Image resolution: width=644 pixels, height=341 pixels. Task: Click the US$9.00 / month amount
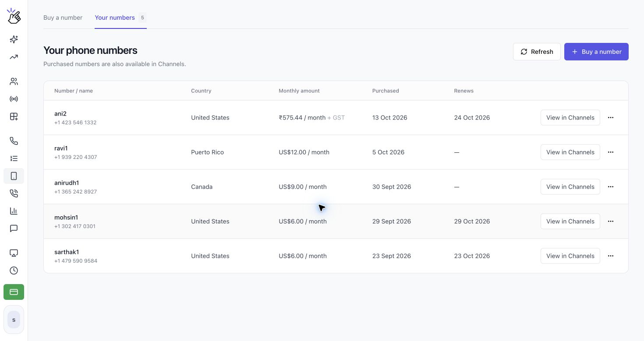303,187
